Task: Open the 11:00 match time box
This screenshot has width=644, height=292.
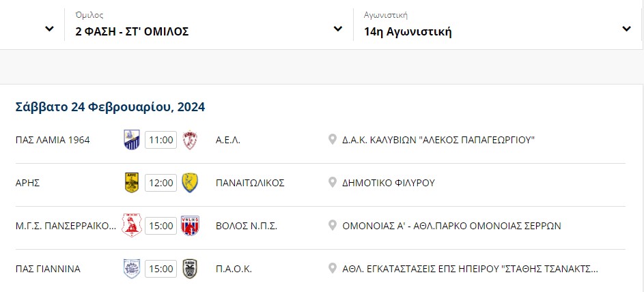Action: coord(161,140)
